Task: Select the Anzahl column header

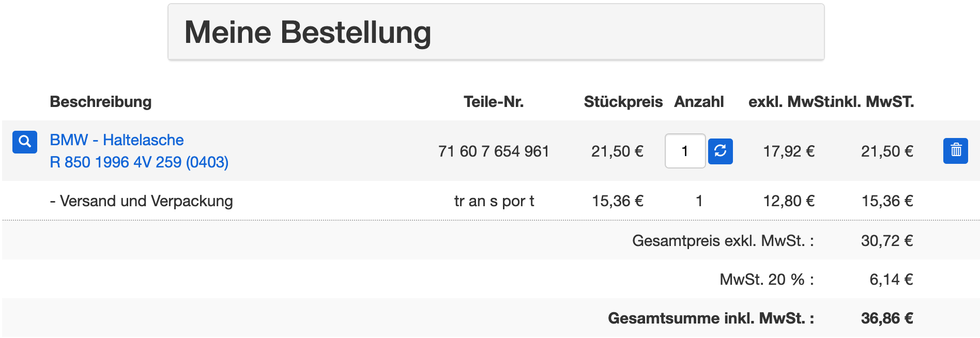Action: (699, 102)
